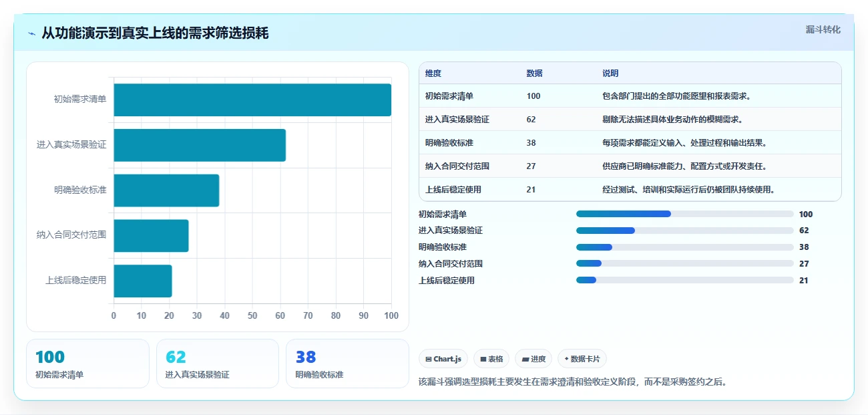Screen dimensions: 868x415
Task: Click the 初始需求清单 bar in the chart
Action: coord(252,100)
